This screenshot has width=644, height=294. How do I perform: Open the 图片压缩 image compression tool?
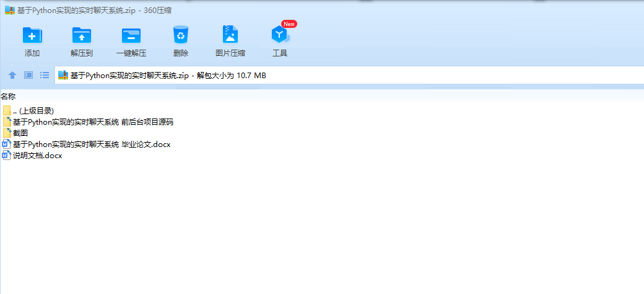coord(230,35)
